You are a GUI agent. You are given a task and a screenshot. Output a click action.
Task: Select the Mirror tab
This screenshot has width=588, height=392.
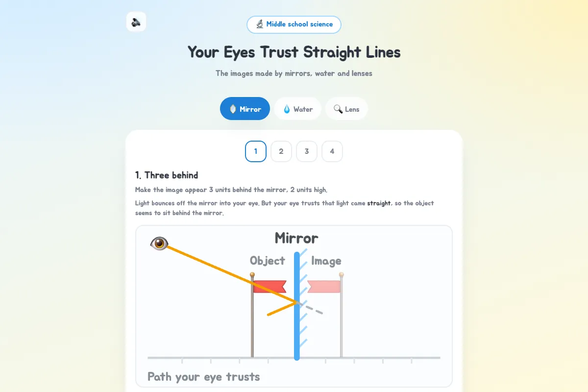click(x=245, y=109)
